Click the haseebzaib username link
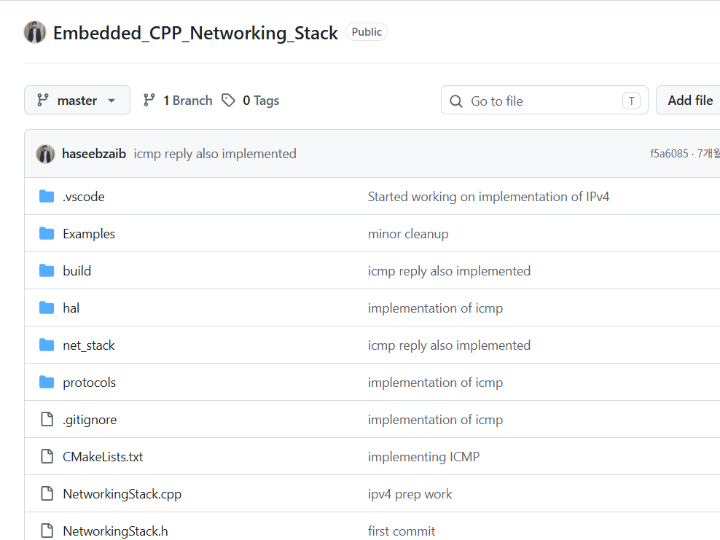Viewport: 720px width, 540px height. coord(94,154)
